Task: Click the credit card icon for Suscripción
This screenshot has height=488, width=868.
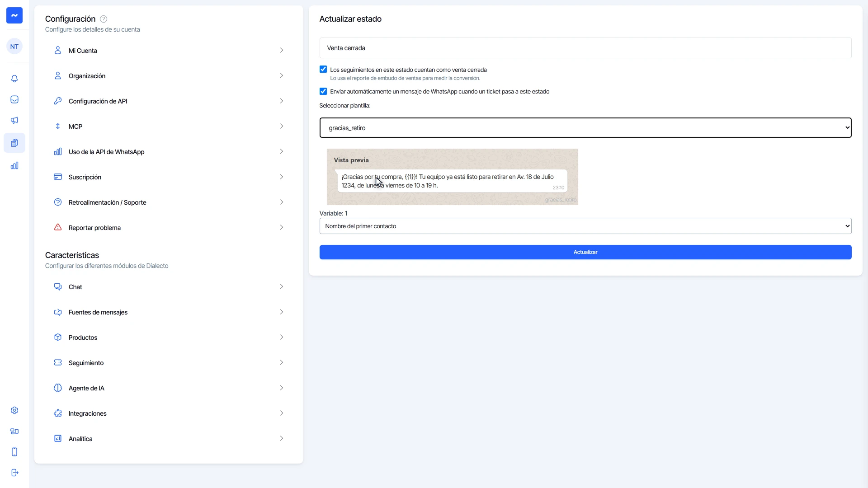Action: coord(58,177)
